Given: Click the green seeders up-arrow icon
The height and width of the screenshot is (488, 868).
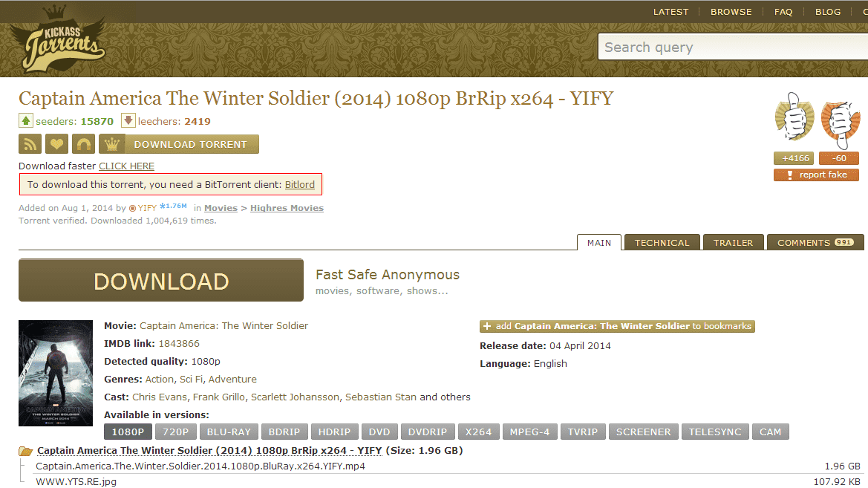Looking at the screenshot, I should click(26, 121).
